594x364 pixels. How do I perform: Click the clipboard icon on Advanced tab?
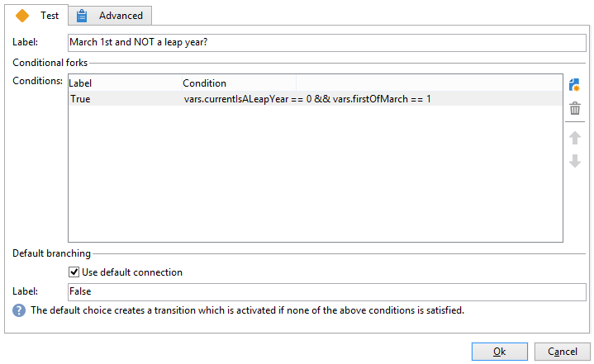pyautogui.click(x=82, y=16)
